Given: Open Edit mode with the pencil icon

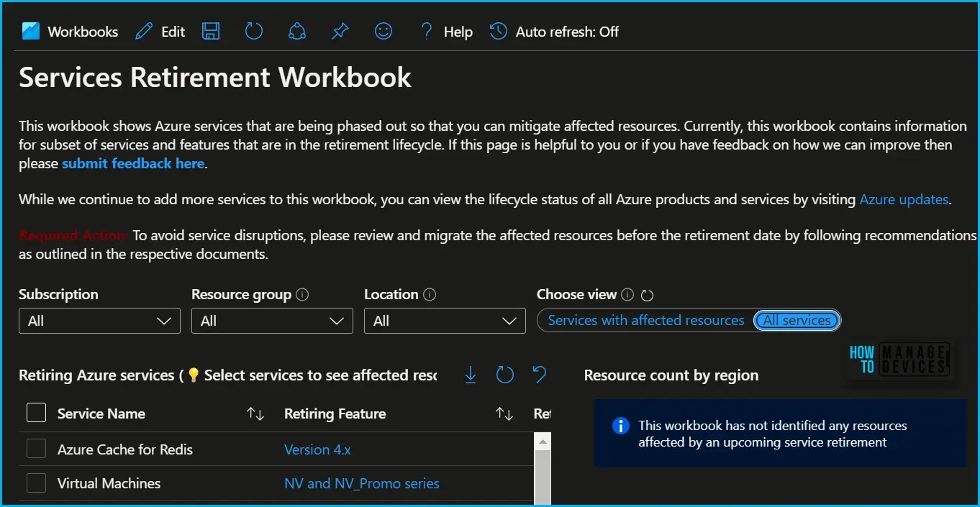Looking at the screenshot, I should 144,32.
